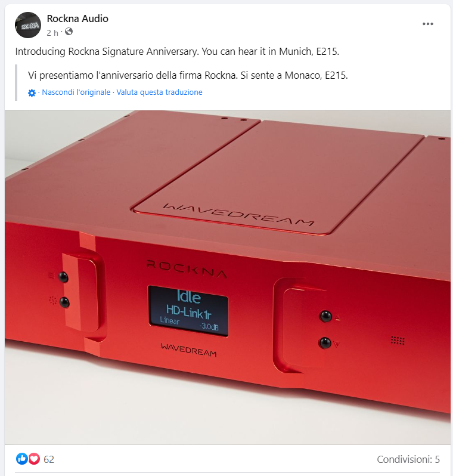
Task: Click the globe public visibility icon
Action: 69,32
